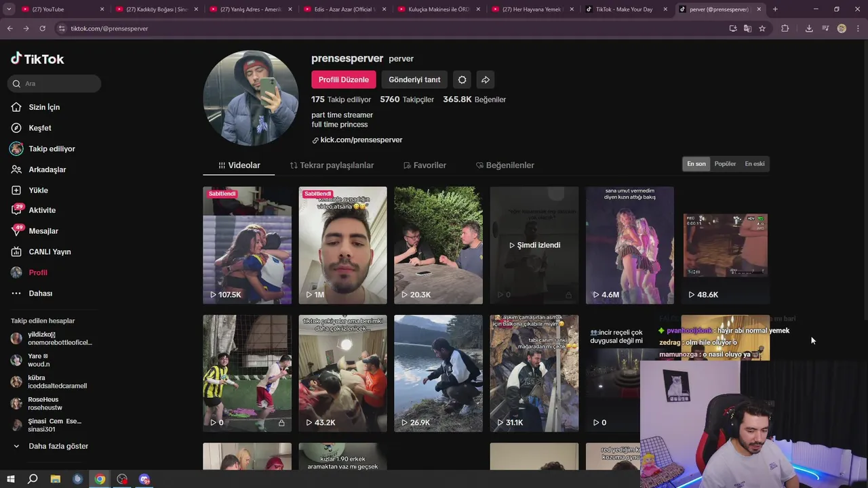Viewport: 868px width, 488px height.
Task: Open new browser tab with plus icon
Action: (x=775, y=9)
